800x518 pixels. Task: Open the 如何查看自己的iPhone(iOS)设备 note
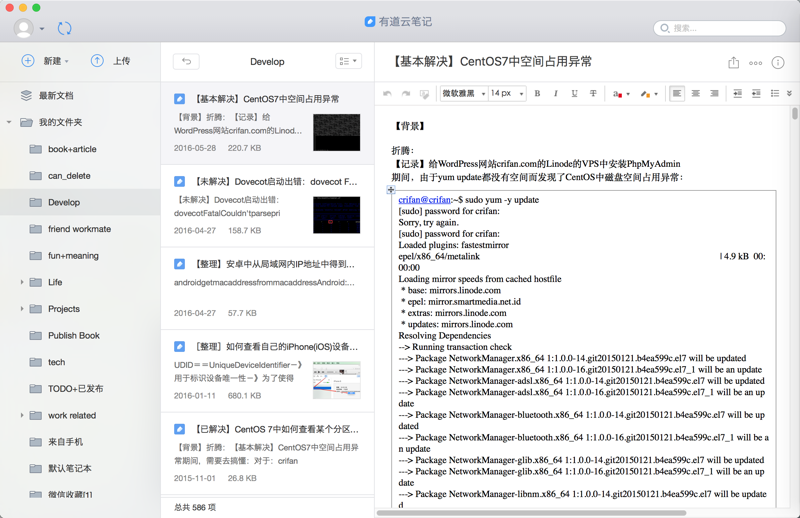267,372
